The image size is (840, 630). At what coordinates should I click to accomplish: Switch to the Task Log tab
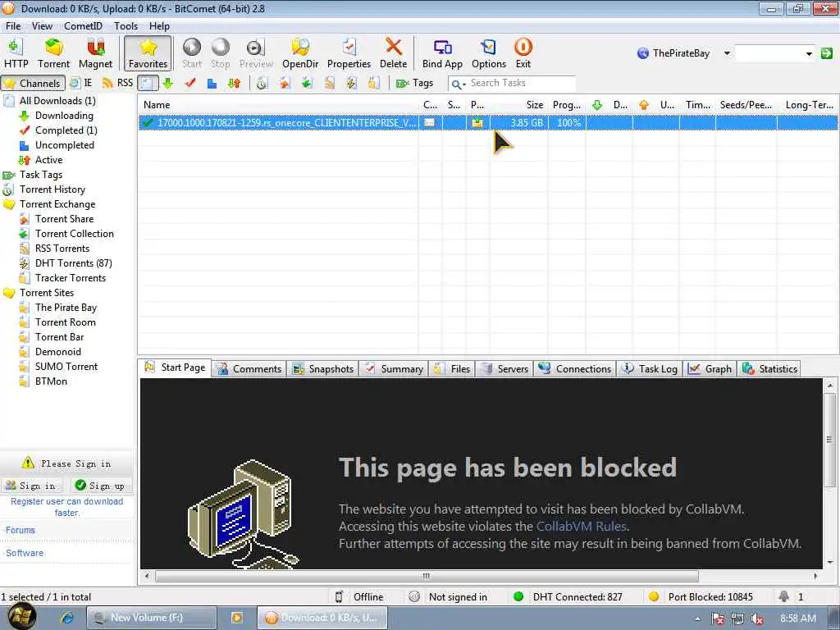[x=650, y=369]
